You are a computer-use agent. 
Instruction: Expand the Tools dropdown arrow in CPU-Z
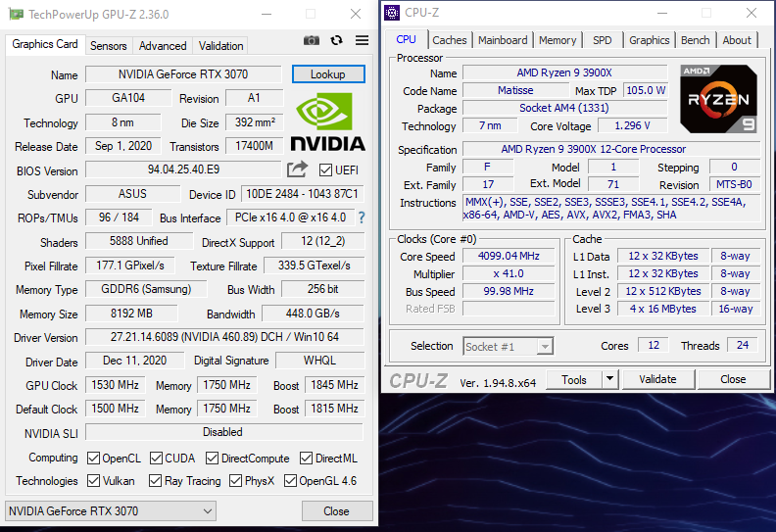pos(610,379)
